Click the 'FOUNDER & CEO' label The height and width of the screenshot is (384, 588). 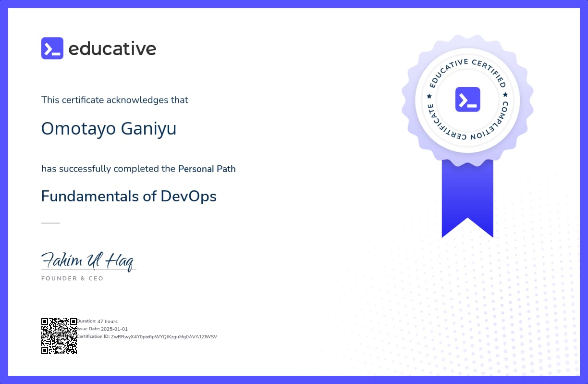point(73,278)
